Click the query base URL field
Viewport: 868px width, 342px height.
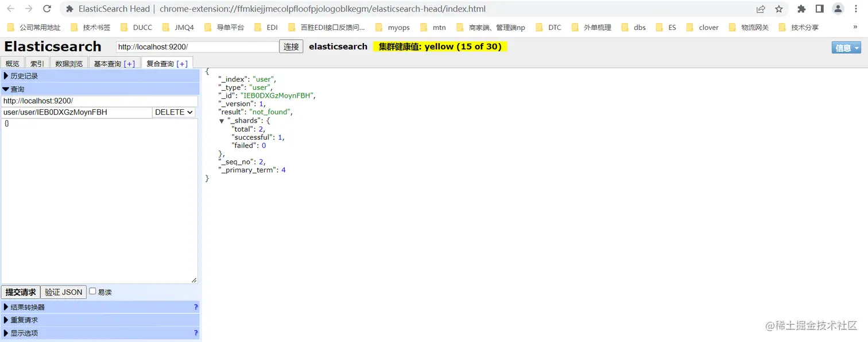coord(99,101)
